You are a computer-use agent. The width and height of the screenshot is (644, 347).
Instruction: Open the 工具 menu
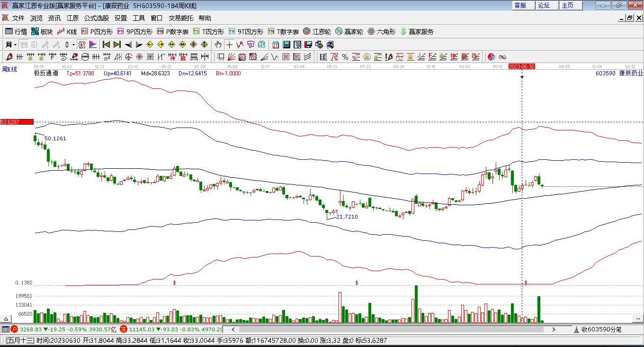tap(139, 18)
